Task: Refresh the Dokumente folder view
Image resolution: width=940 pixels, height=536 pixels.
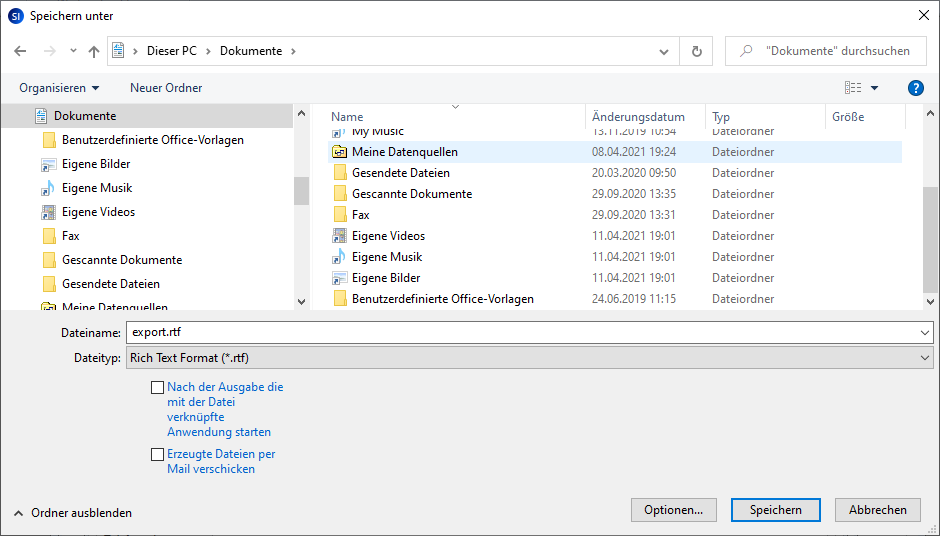Action: tap(697, 51)
